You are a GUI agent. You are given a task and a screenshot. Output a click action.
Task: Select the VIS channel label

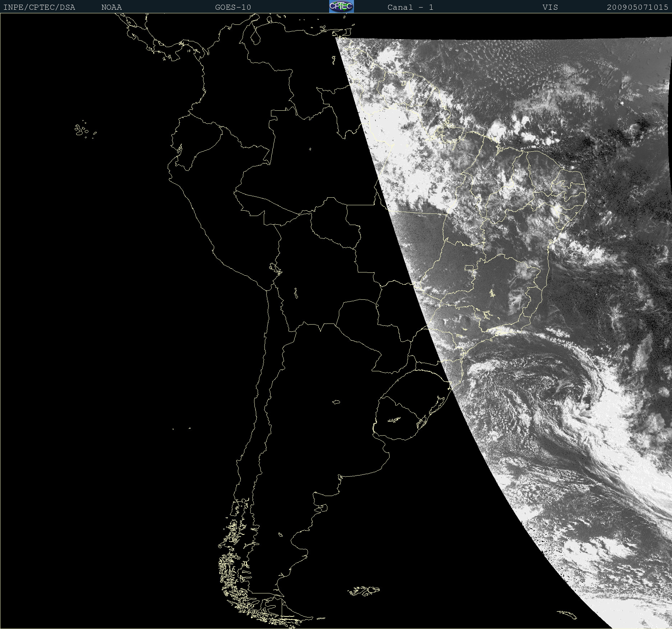click(x=550, y=7)
